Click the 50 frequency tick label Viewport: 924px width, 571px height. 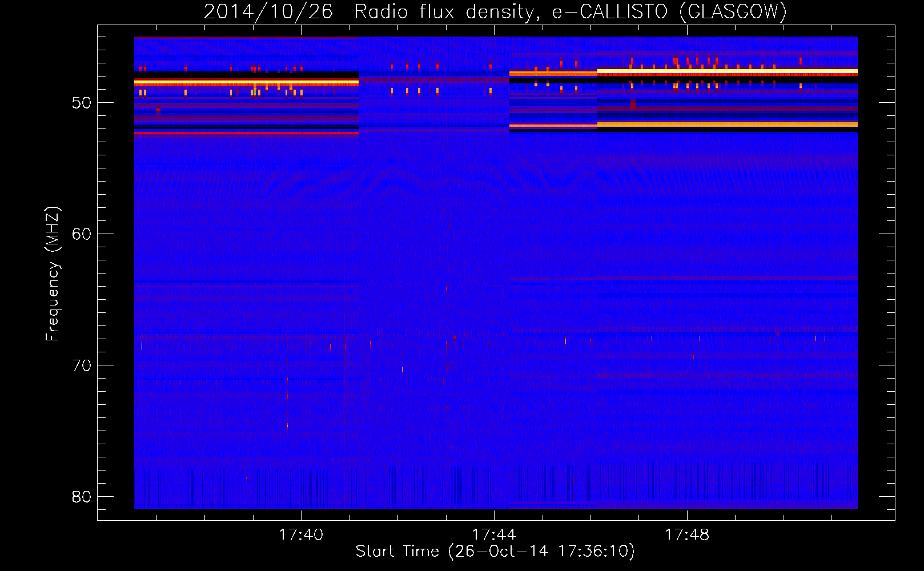[82, 103]
